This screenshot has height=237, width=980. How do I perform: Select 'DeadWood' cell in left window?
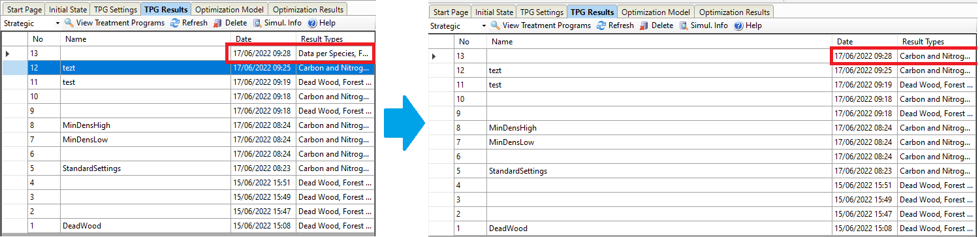click(x=146, y=225)
